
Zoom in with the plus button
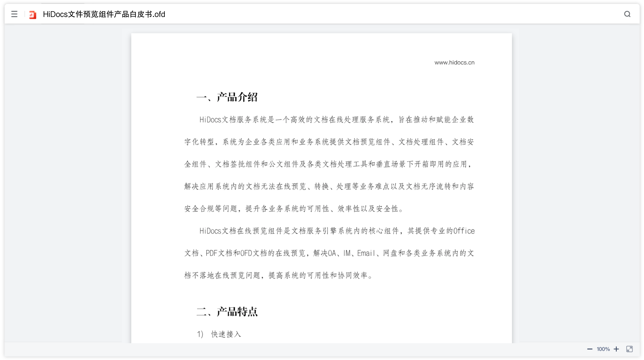(x=616, y=349)
